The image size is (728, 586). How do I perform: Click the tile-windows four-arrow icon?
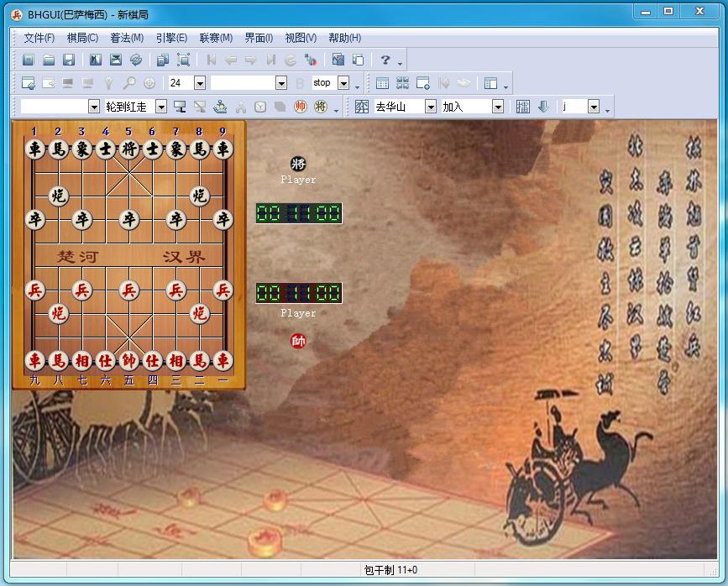coord(402,81)
